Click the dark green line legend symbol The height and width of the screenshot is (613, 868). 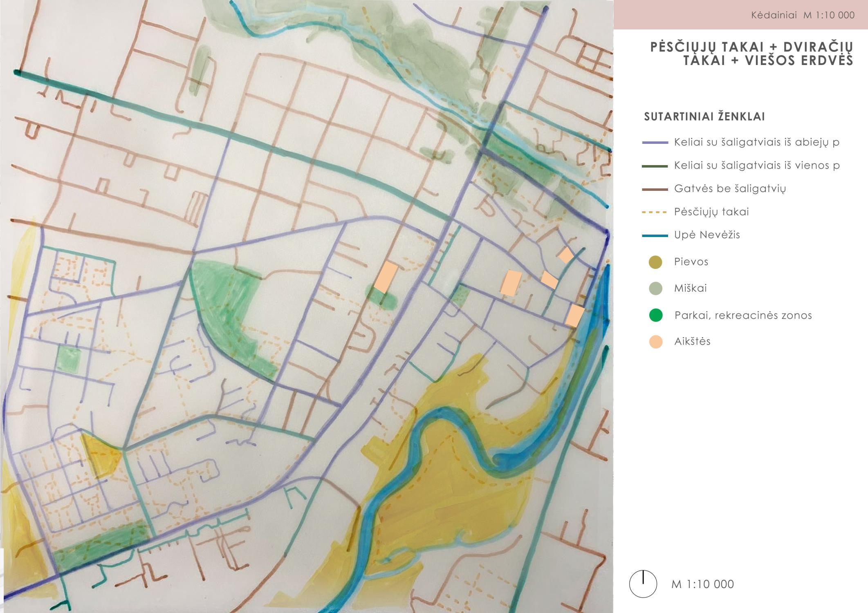click(x=655, y=166)
